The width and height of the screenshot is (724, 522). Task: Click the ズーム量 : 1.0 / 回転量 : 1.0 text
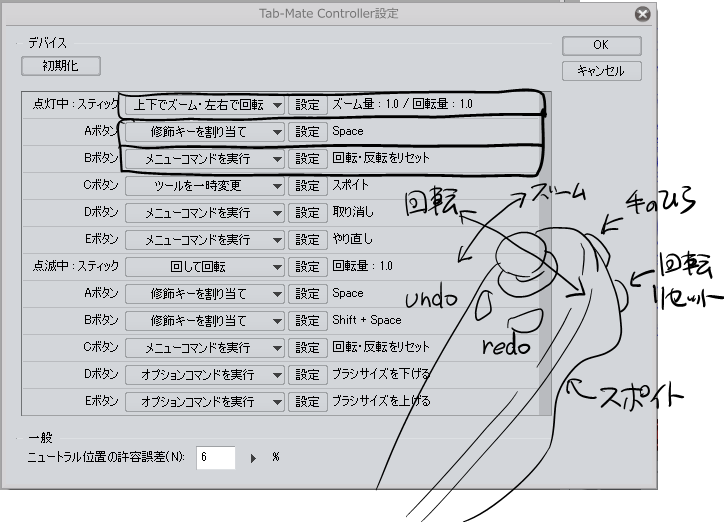coord(402,104)
